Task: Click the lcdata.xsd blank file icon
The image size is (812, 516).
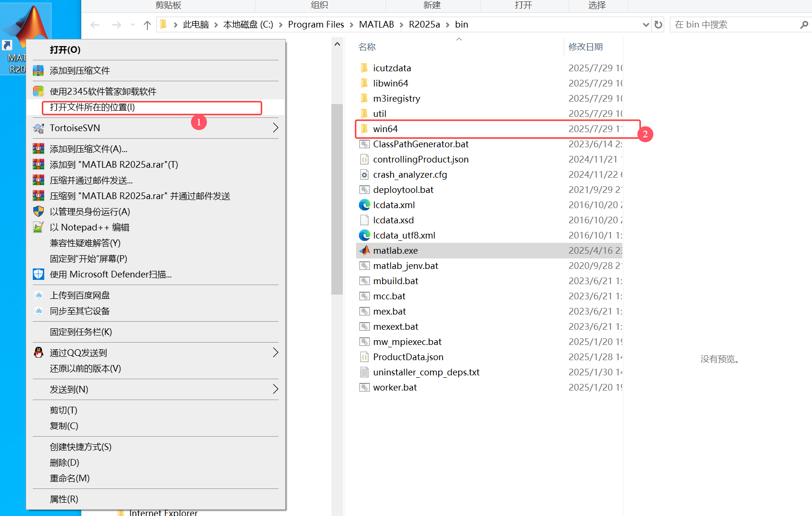Action: (365, 220)
